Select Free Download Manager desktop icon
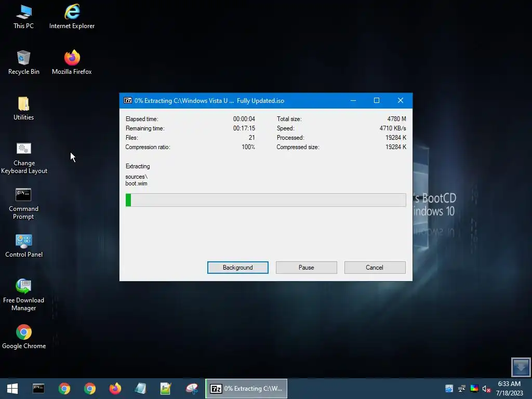The image size is (532, 399). pyautogui.click(x=24, y=295)
